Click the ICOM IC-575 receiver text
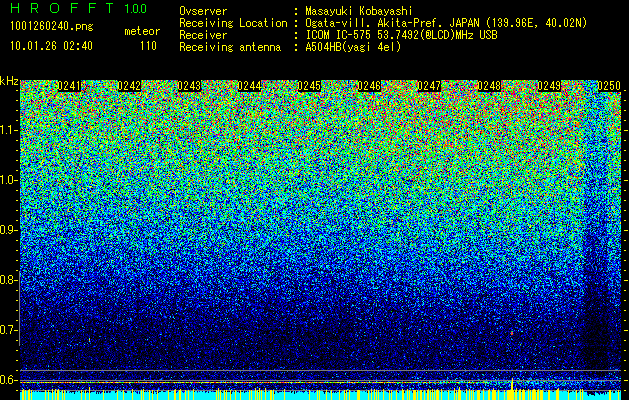The width and height of the screenshot is (629, 400). pos(339,35)
